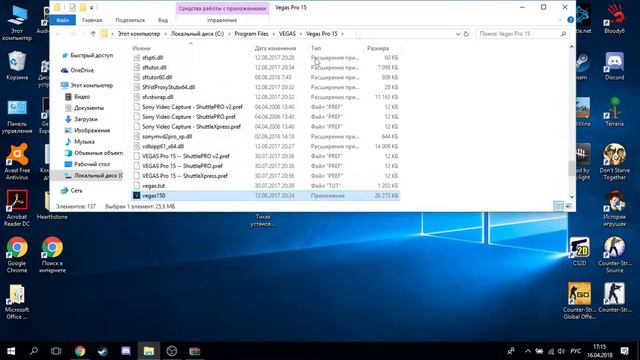Open Explorer help question mark icon
Screen dimensions: 640x360
click(570, 20)
